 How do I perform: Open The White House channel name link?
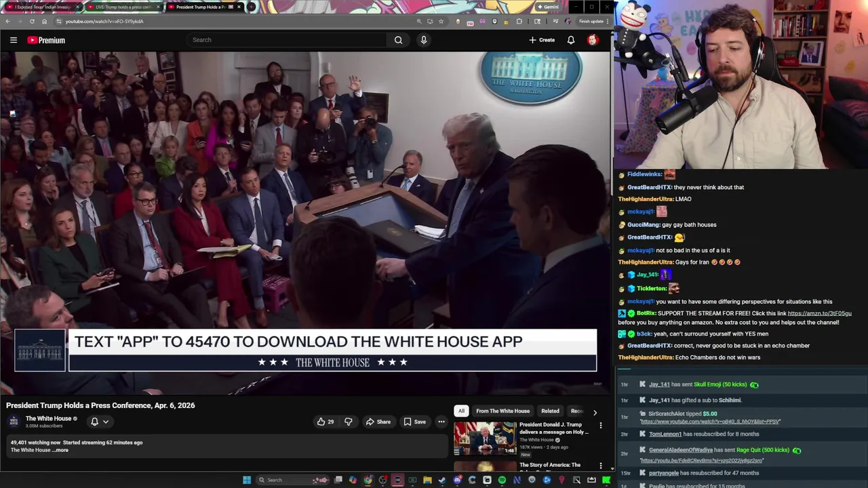tap(48, 418)
